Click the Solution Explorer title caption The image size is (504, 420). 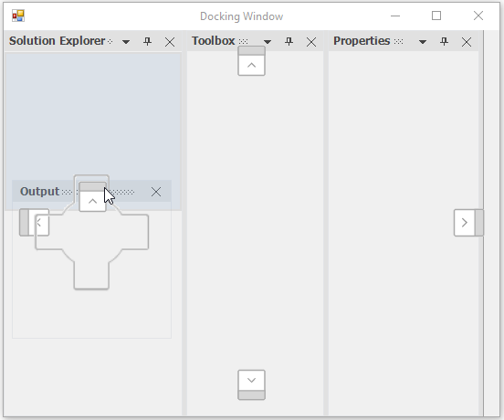pos(57,41)
